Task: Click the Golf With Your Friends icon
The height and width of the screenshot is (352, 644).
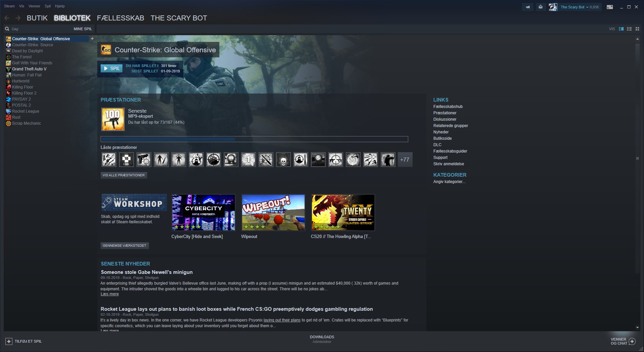Action: pyautogui.click(x=8, y=63)
